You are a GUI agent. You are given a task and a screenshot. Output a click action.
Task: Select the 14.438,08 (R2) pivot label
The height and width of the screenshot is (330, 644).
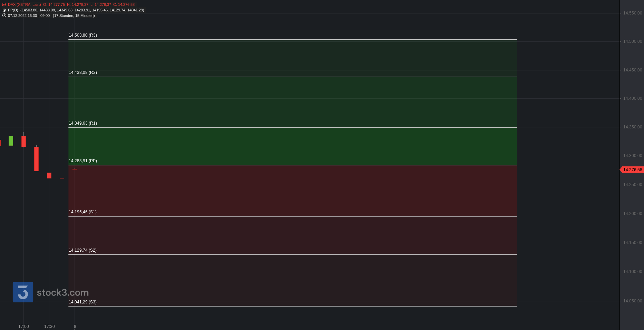click(83, 72)
